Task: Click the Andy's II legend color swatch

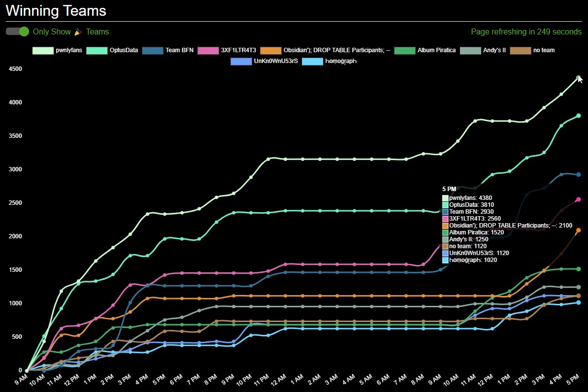Action: click(470, 50)
